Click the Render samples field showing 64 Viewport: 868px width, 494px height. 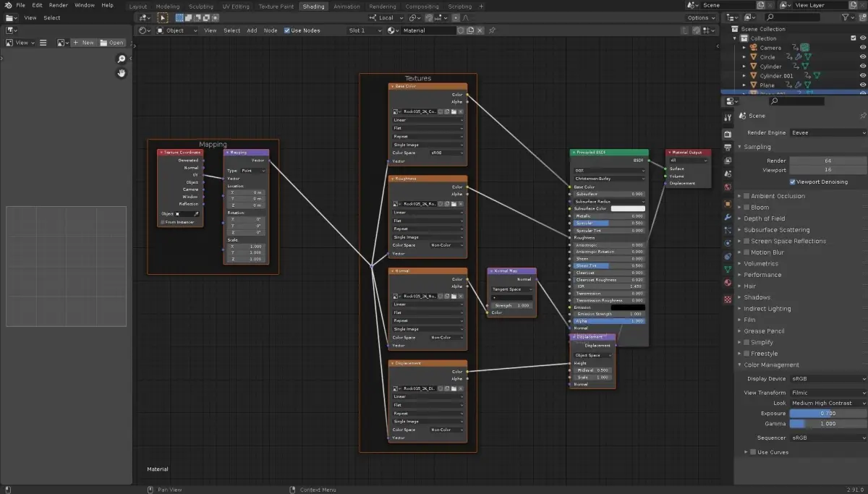(x=828, y=161)
